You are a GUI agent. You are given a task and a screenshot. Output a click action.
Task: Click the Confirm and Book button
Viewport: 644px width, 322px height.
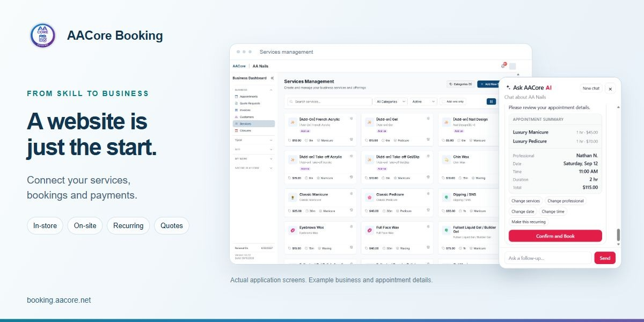(555, 236)
